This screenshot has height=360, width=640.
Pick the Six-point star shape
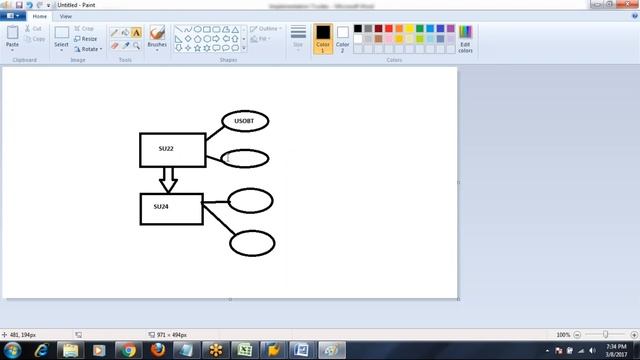[x=207, y=48]
